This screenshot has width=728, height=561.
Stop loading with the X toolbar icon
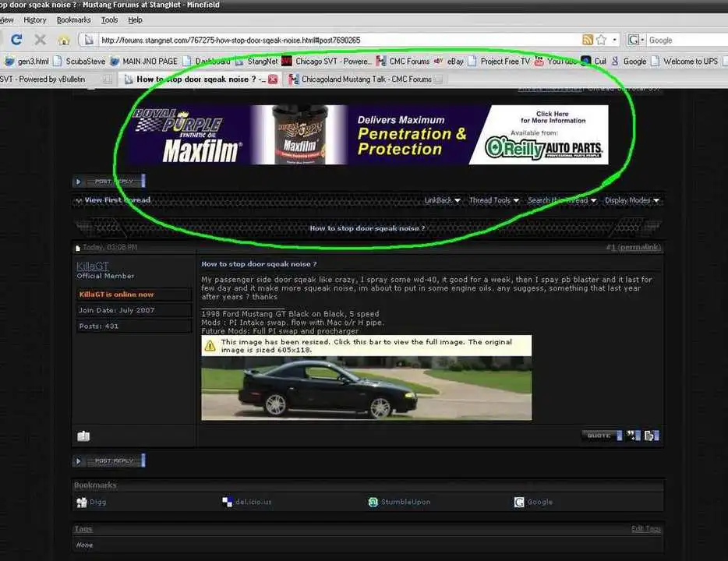pos(41,40)
